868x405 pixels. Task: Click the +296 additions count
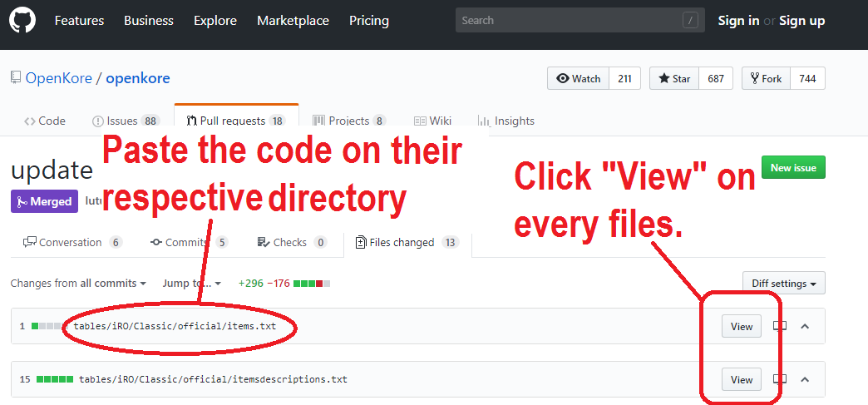click(251, 283)
